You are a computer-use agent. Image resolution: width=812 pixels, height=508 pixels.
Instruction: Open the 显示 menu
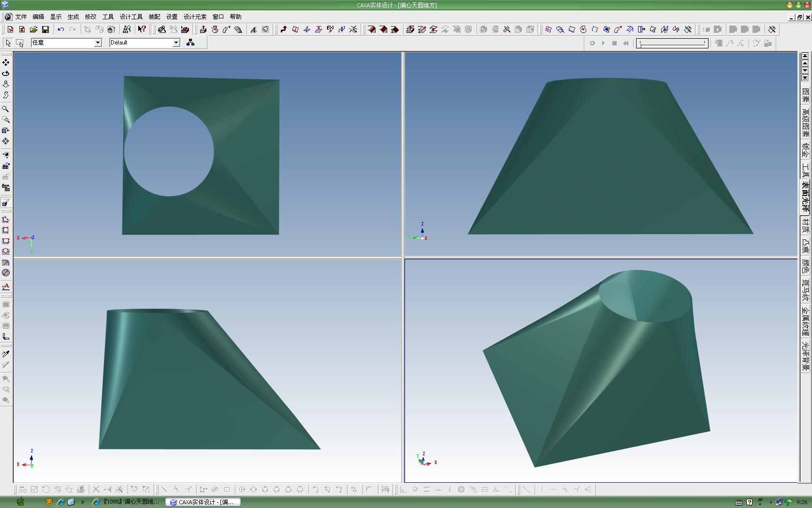(x=56, y=17)
